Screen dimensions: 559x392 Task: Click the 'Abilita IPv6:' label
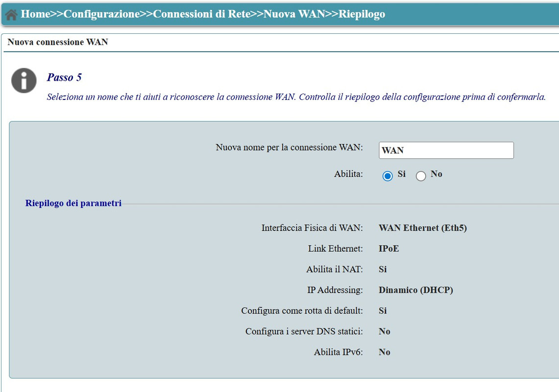pyautogui.click(x=339, y=352)
